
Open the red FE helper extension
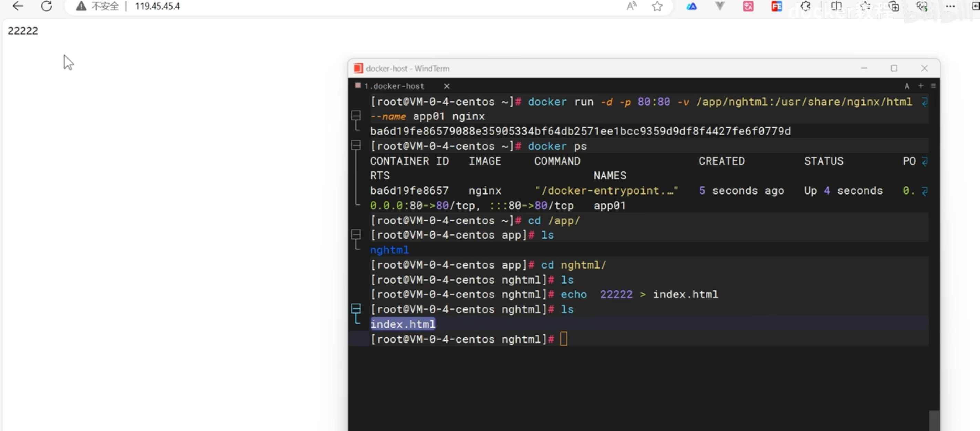click(x=776, y=6)
